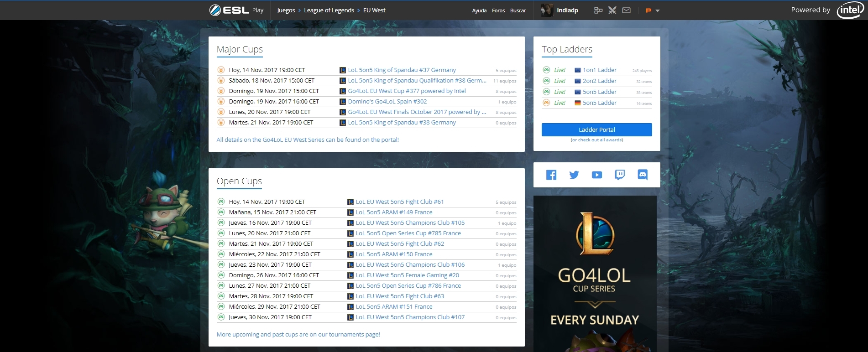Open the ESL Play logo home
Viewport: 868px width, 352px height.
(236, 10)
